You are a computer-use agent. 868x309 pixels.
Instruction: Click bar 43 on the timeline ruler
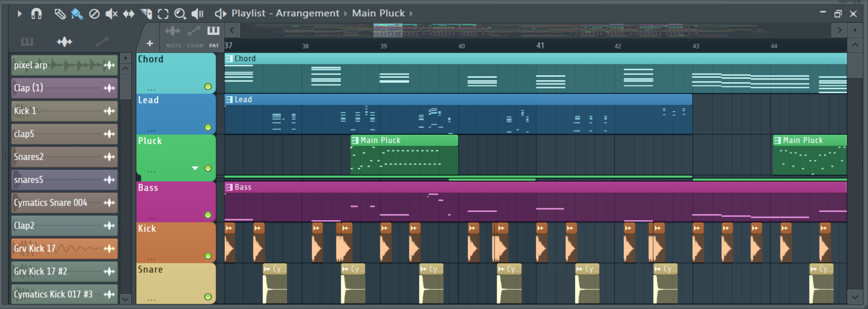pos(696,46)
